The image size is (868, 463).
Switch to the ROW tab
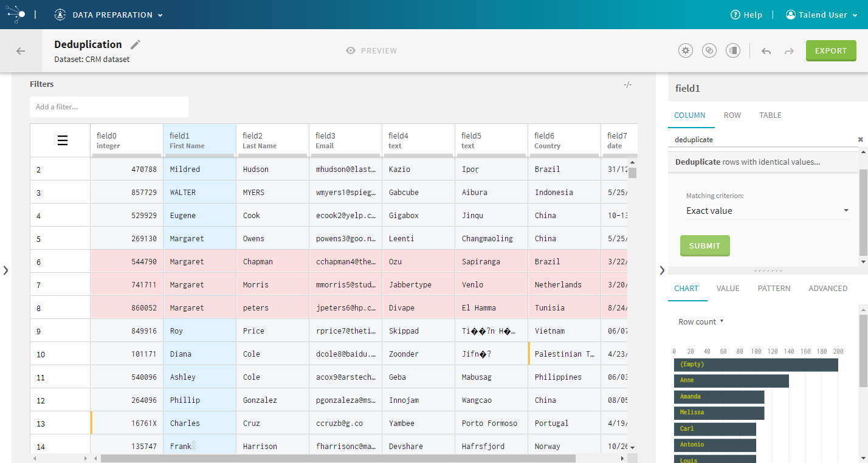click(732, 115)
